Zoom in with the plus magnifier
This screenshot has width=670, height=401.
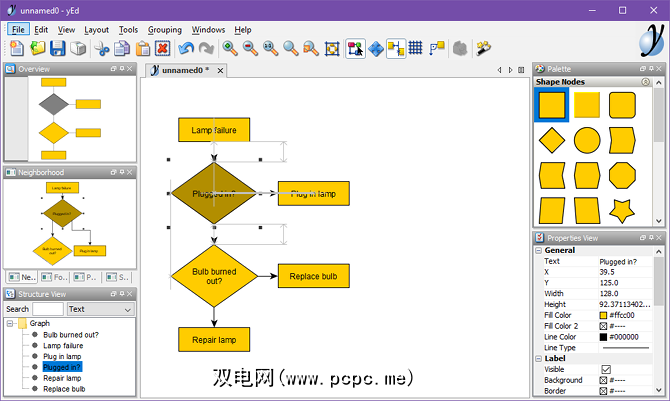[230, 48]
